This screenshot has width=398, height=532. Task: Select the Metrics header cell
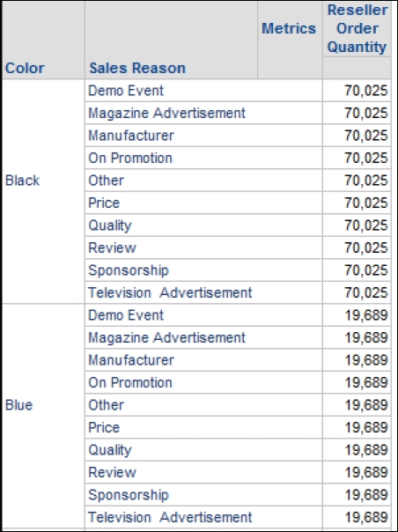289,28
